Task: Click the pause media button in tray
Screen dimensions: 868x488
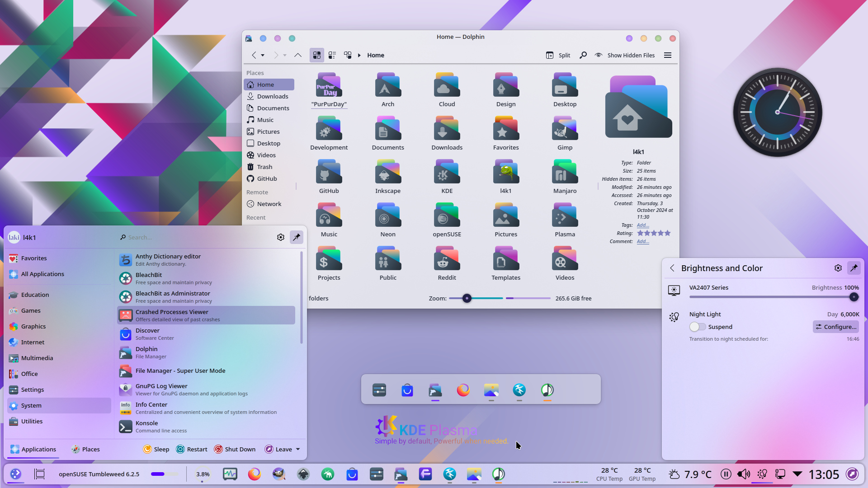Action: point(726,474)
